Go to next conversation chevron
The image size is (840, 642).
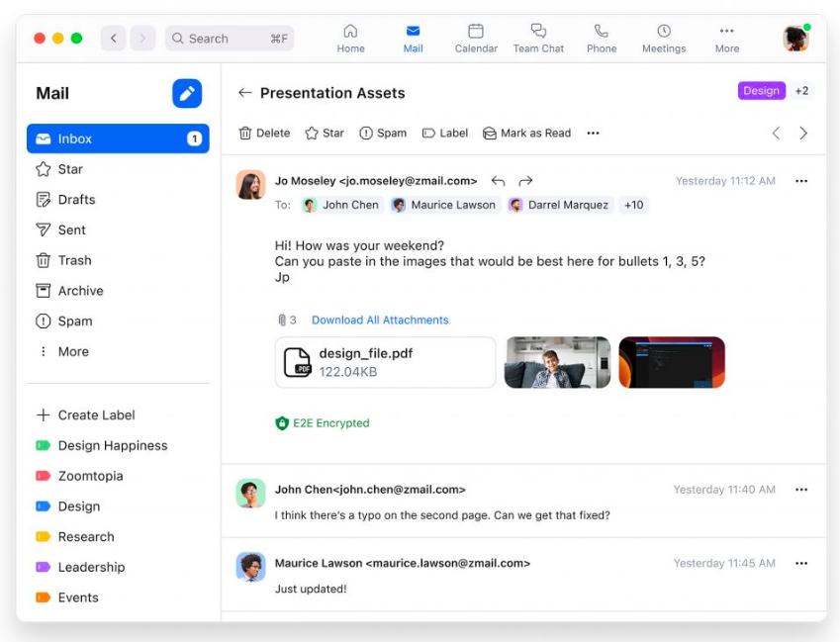(803, 133)
